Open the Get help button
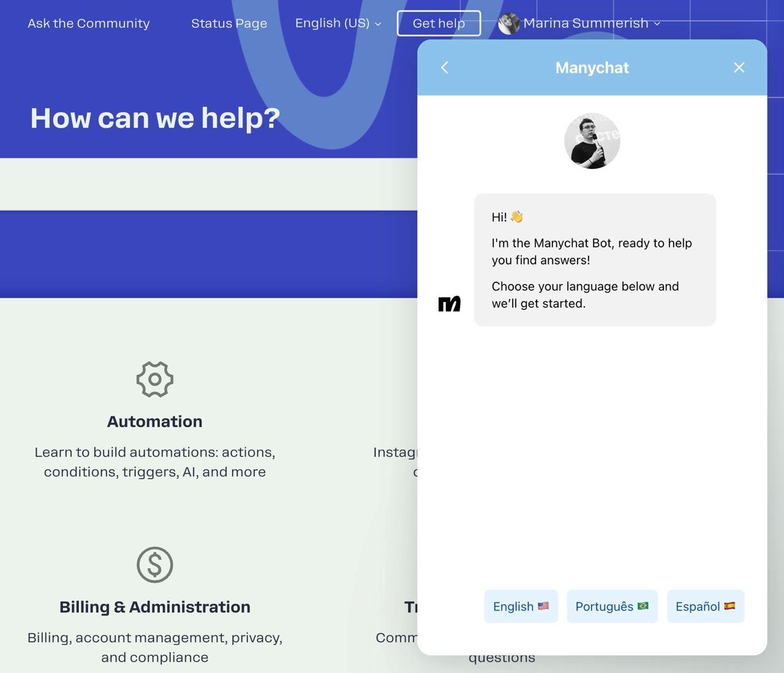784x673 pixels. [x=439, y=23]
